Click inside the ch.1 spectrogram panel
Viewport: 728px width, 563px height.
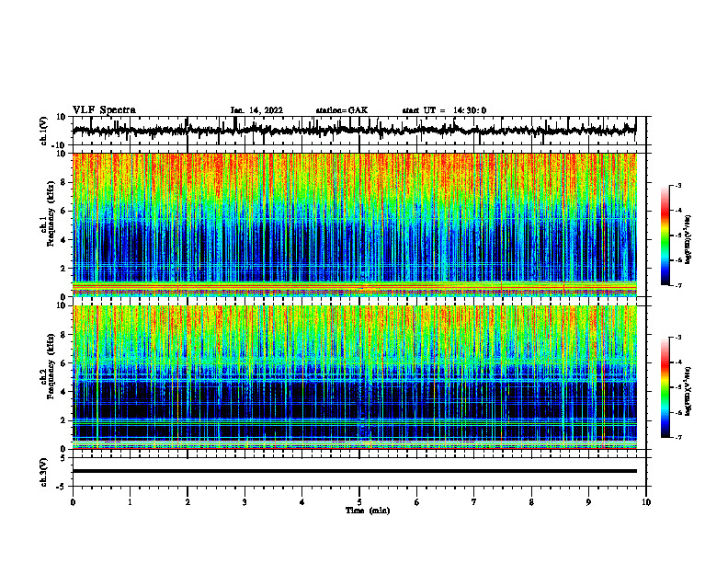[x=354, y=224]
